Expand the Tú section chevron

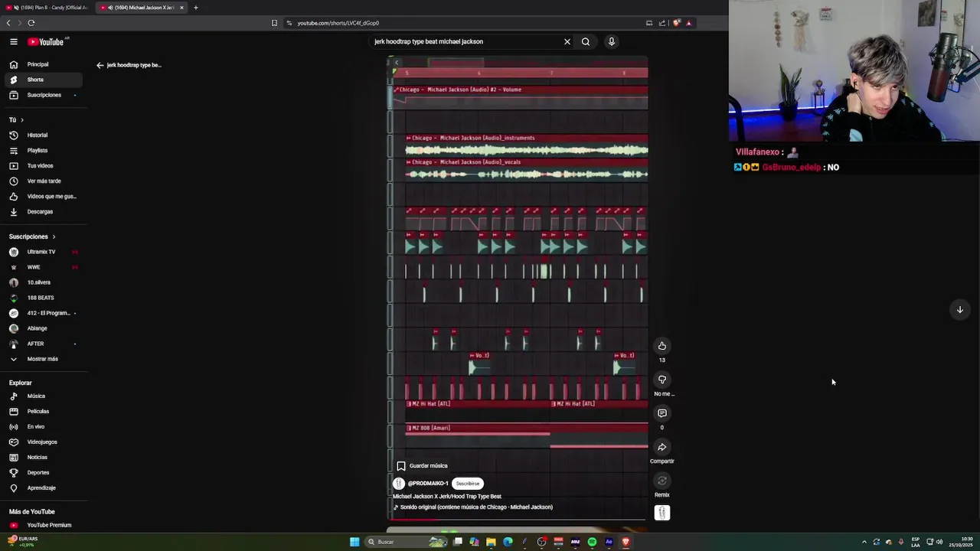(x=21, y=120)
